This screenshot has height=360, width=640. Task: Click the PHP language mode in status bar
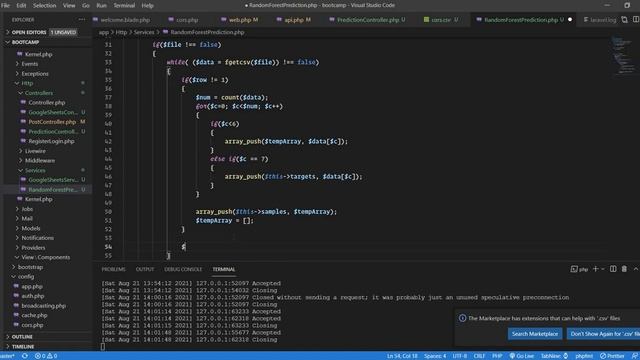point(497,356)
